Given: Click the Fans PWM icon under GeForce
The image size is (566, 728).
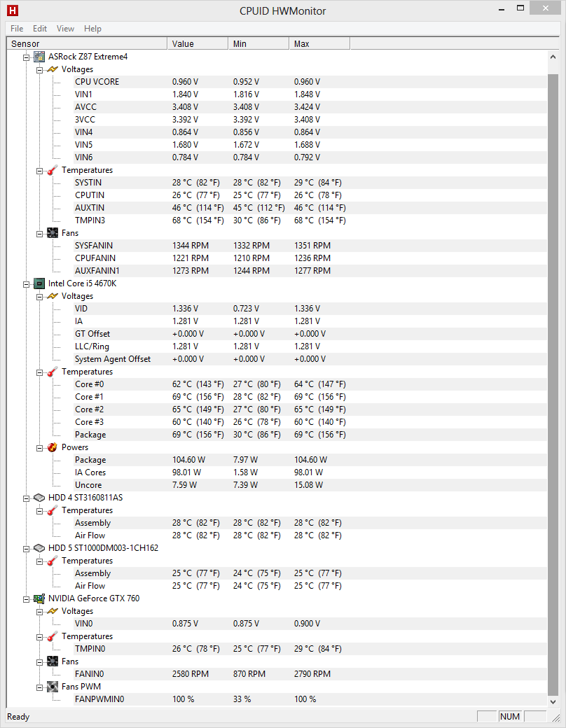Looking at the screenshot, I should (53, 687).
